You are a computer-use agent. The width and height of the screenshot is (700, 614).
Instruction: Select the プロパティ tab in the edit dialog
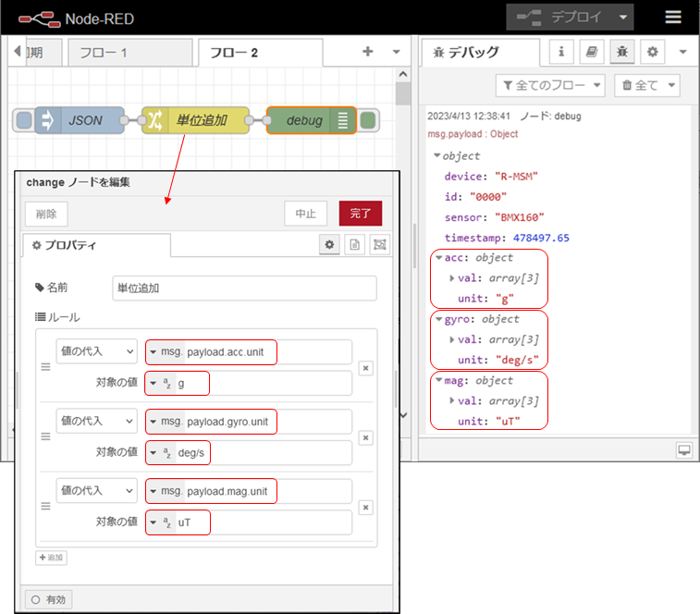pyautogui.click(x=97, y=245)
